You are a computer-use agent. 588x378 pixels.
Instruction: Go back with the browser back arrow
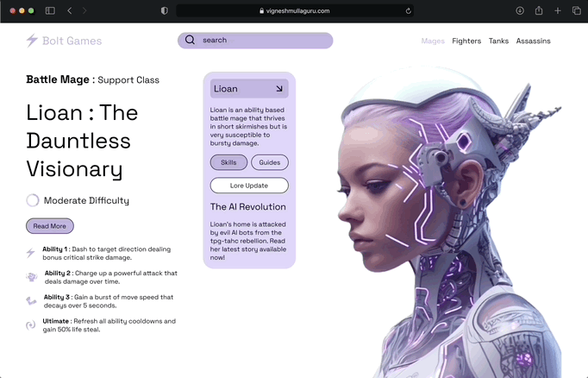(x=69, y=11)
